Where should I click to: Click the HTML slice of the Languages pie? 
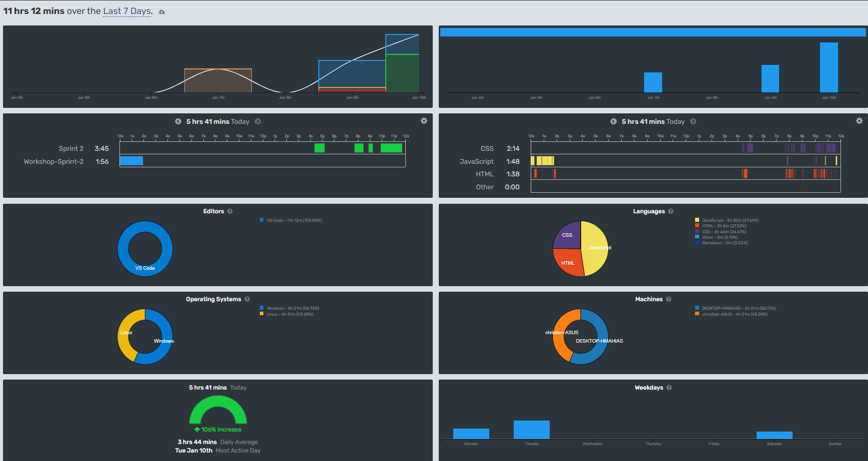[568, 263]
